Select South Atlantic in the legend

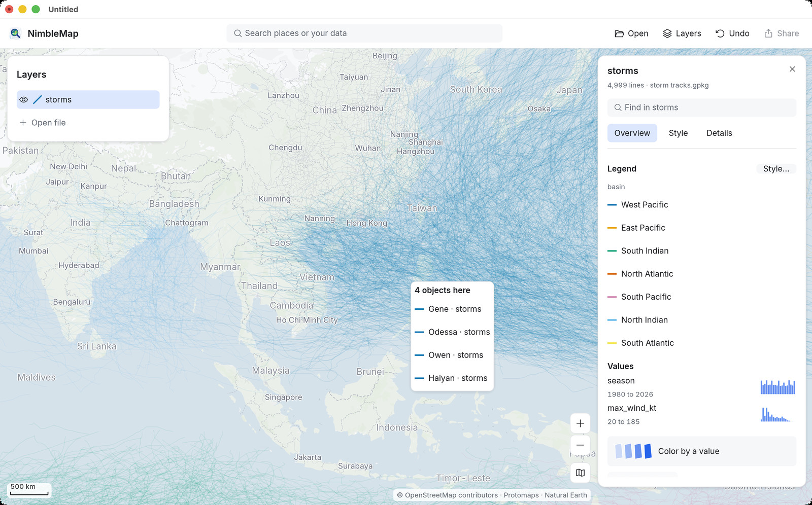click(x=648, y=343)
